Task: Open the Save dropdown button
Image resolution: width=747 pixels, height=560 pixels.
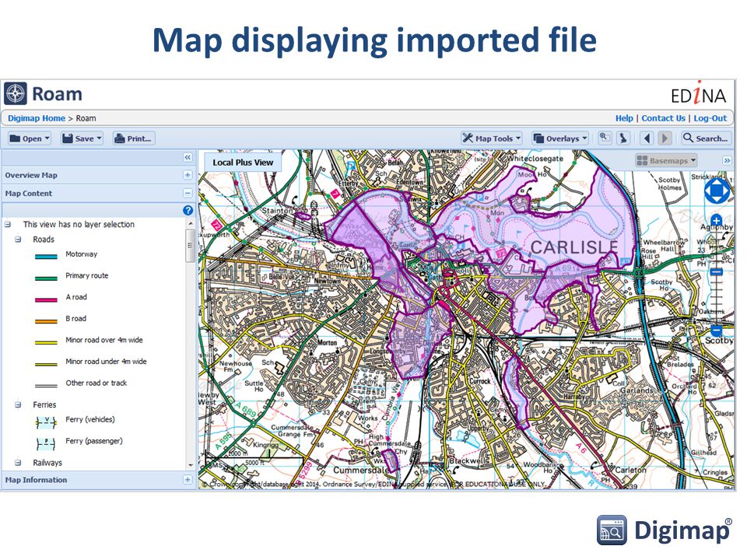Action: pyautogui.click(x=82, y=138)
